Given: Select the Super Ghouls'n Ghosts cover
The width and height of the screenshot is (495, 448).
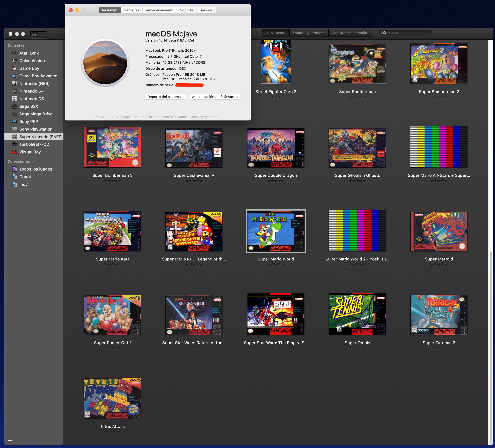Looking at the screenshot, I should pyautogui.click(x=357, y=148).
